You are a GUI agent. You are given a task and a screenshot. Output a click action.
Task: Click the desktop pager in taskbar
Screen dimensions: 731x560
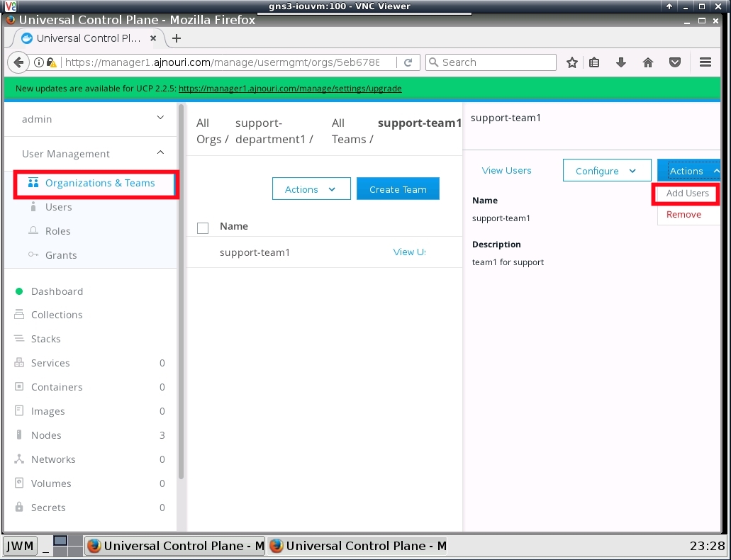67,546
